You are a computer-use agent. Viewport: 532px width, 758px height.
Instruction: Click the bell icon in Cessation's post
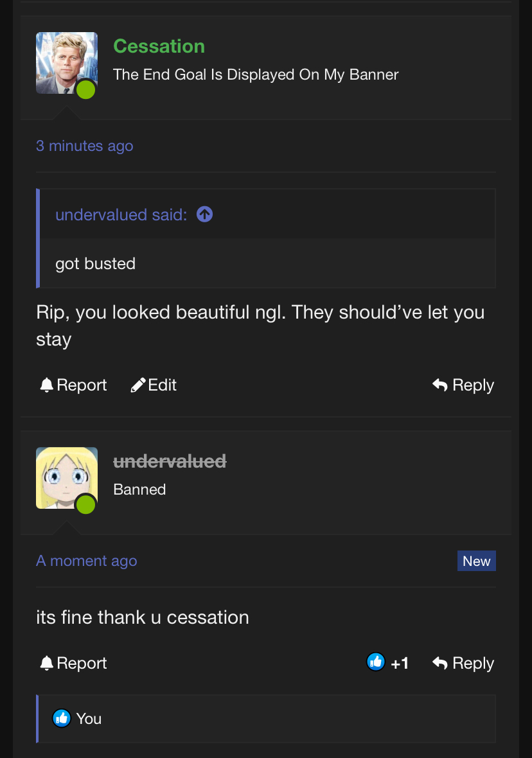47,385
